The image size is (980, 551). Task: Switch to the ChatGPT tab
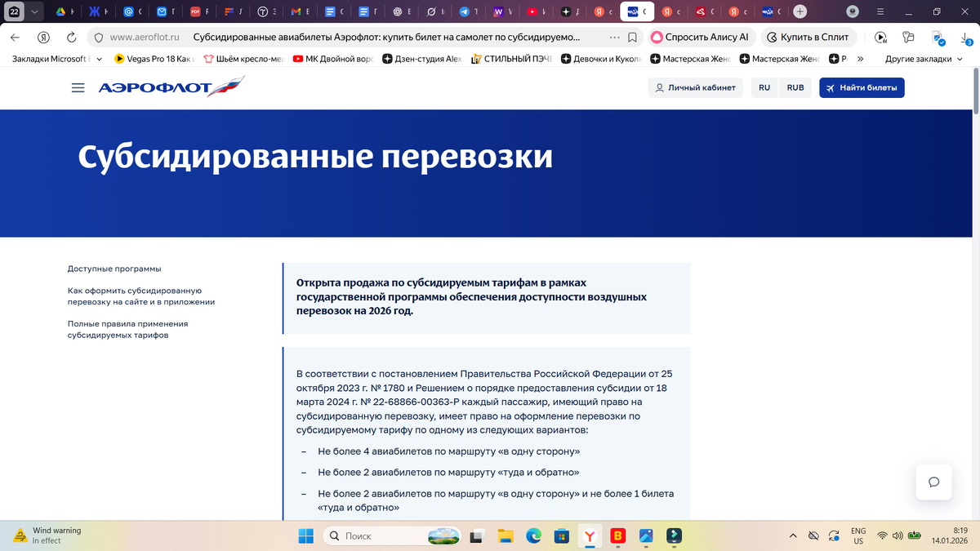coord(403,12)
